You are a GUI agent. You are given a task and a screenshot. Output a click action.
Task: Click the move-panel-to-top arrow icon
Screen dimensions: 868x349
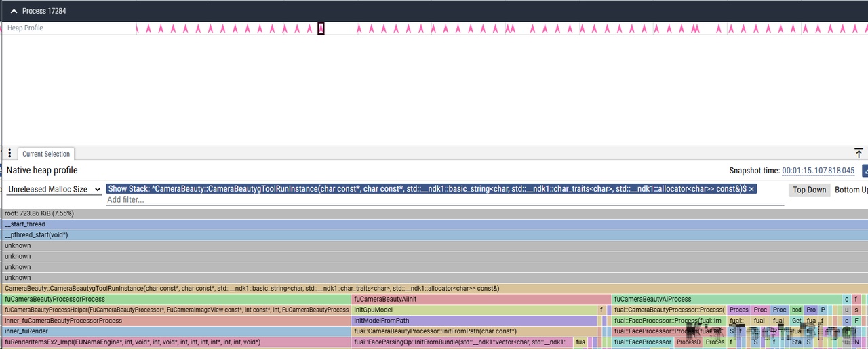coord(859,153)
